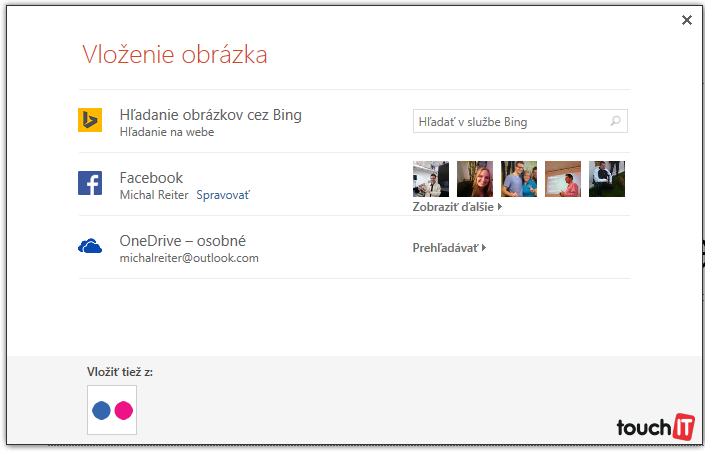
Task: Click the 'Hľadanie obrázkov cez Bing' heading
Action: pos(210,115)
